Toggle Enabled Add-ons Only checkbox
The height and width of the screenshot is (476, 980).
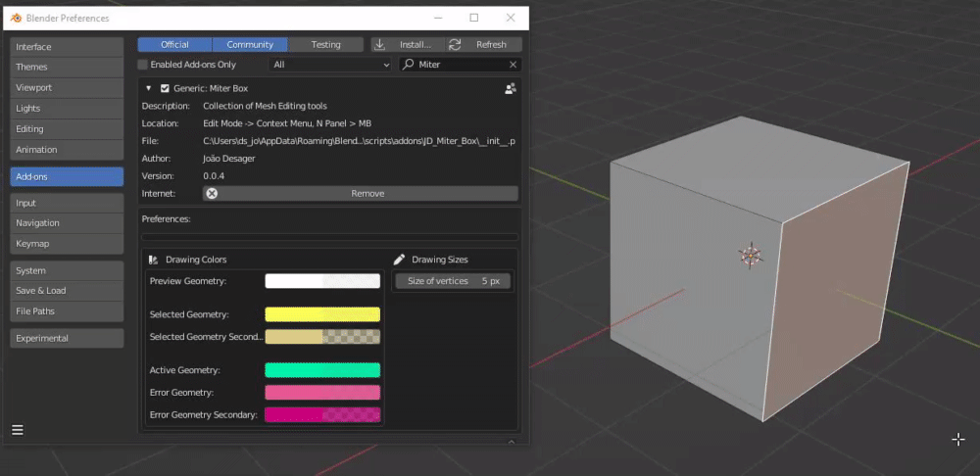click(x=142, y=65)
